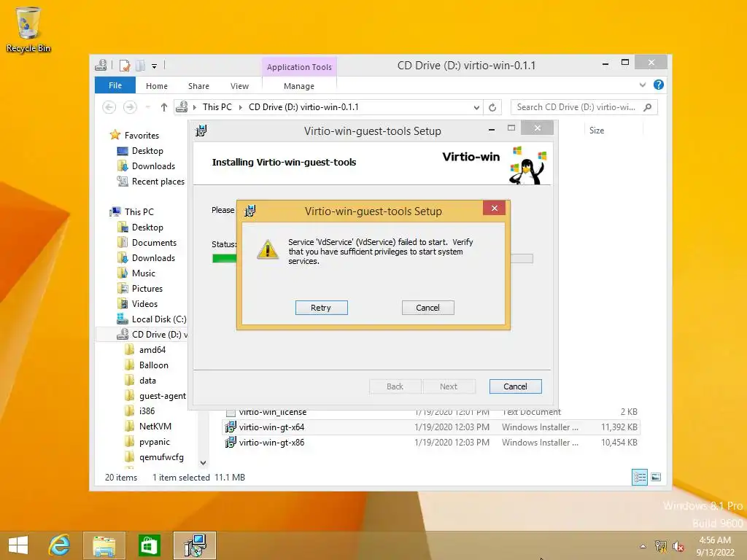Open Windows Store from taskbar
Screen dimensions: 747x560
149,545
